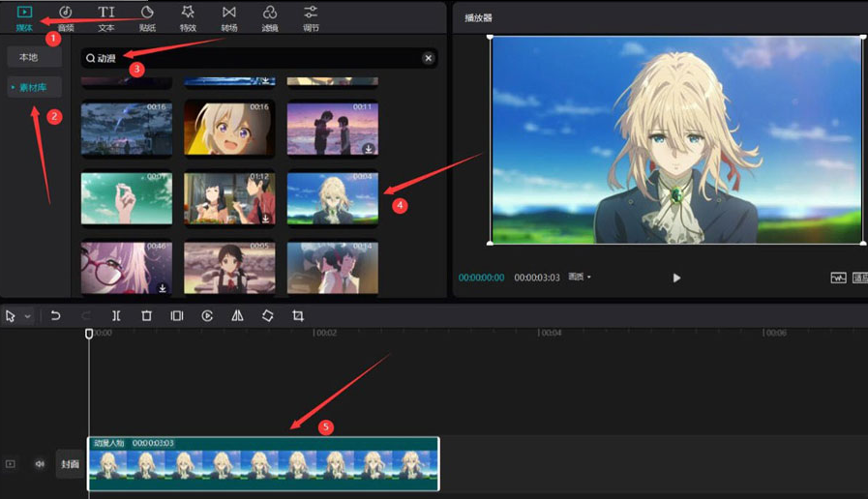
Task: Select the laughing white-haired girl 00:16 thumbnail
Action: [229, 129]
